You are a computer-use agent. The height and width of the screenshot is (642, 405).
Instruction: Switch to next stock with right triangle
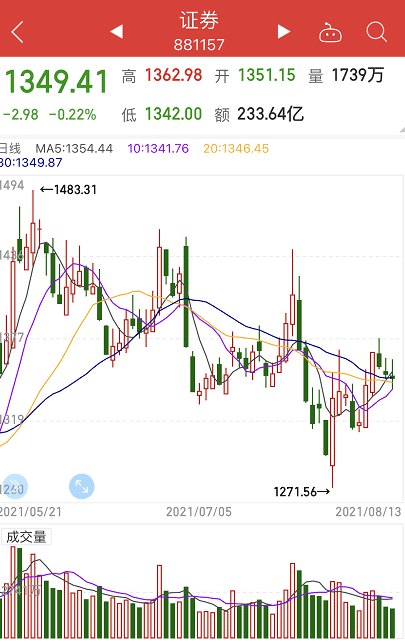tap(284, 32)
